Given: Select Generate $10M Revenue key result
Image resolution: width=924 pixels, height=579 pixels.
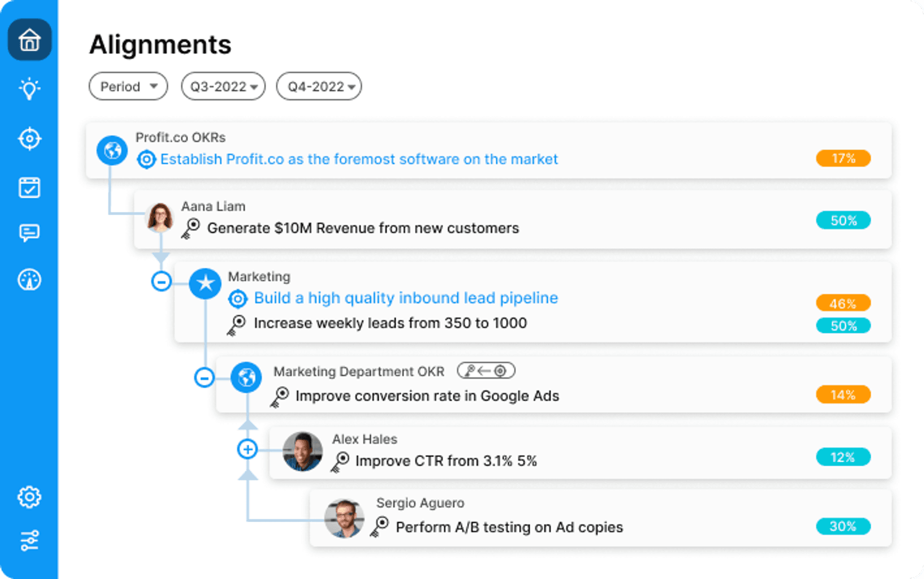Looking at the screenshot, I should click(363, 228).
